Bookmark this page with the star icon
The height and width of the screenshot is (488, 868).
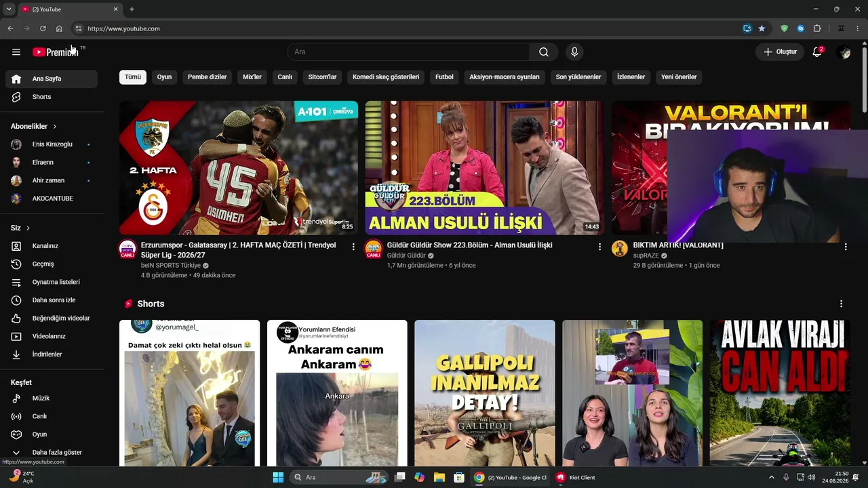tap(762, 28)
